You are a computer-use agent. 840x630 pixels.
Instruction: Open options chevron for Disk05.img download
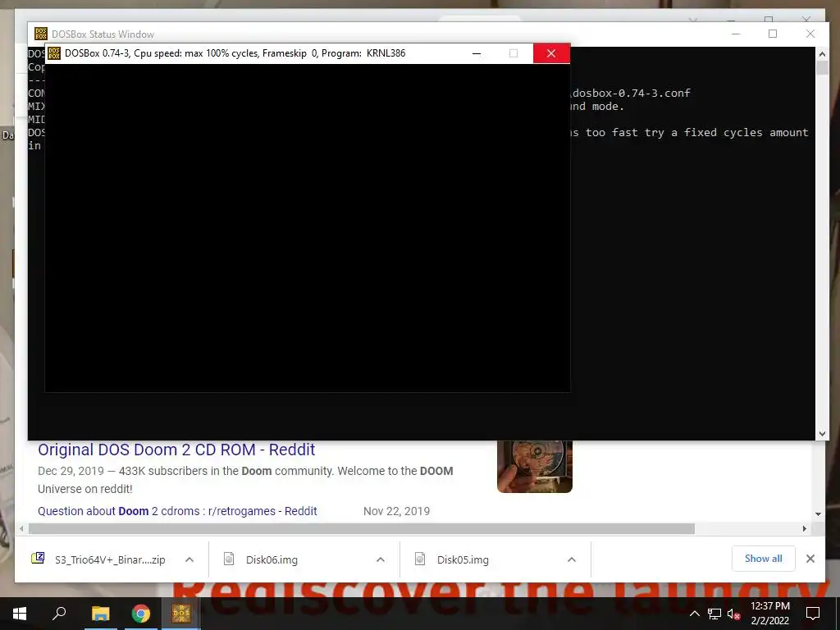point(572,559)
